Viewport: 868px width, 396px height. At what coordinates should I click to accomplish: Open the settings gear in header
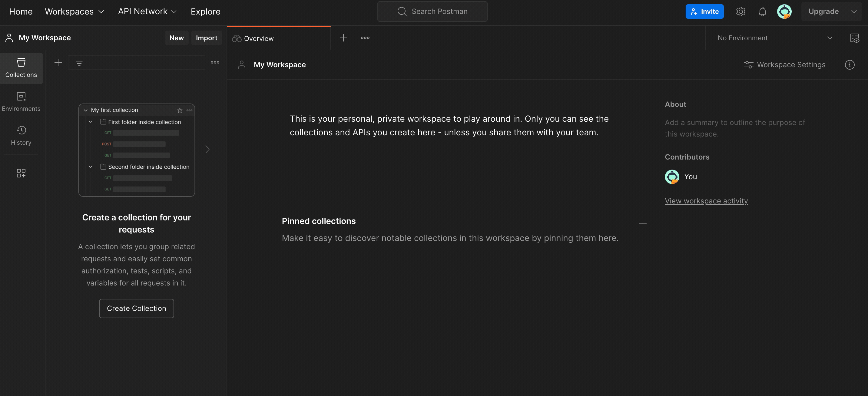click(740, 12)
